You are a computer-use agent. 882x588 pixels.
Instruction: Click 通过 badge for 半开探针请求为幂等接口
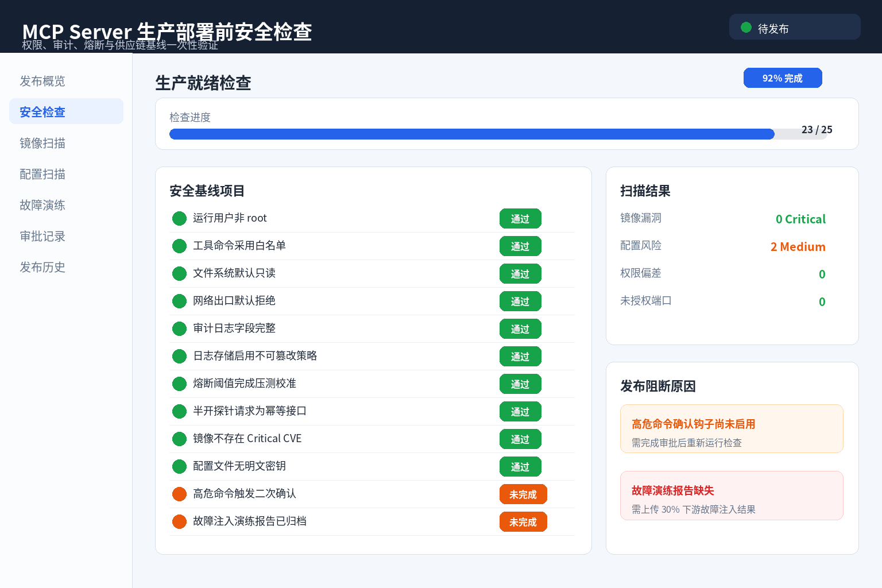coord(520,412)
